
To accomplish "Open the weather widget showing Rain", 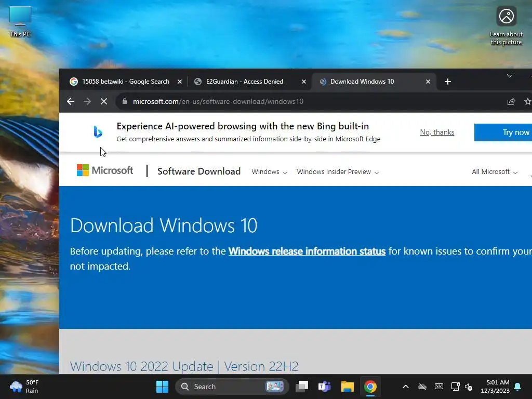I will pyautogui.click(x=24, y=387).
